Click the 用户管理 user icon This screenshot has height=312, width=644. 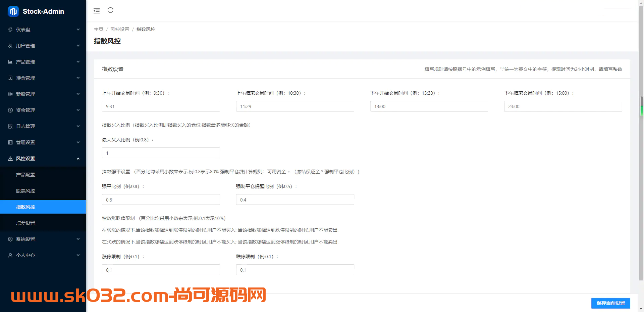(x=10, y=46)
